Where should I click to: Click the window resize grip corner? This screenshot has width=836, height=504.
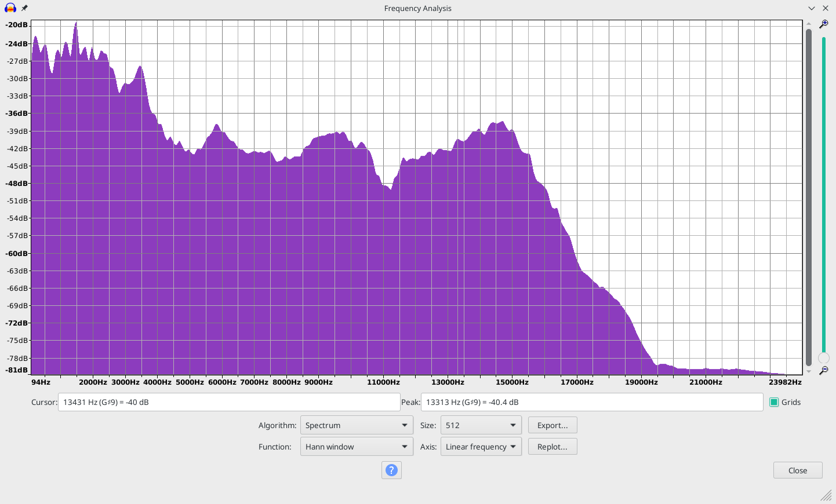[827, 495]
